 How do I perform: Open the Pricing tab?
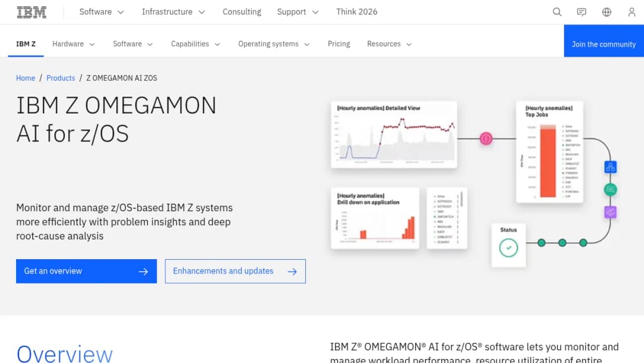point(339,44)
